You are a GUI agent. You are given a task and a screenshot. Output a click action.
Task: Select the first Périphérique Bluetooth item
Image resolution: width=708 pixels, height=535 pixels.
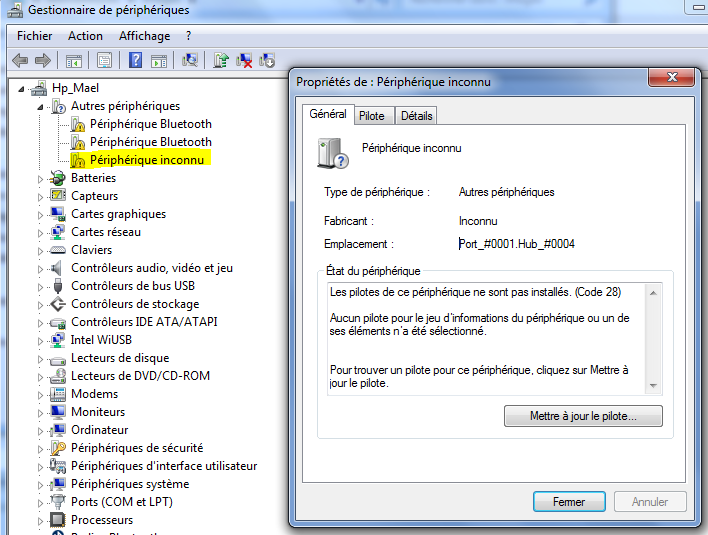click(150, 124)
